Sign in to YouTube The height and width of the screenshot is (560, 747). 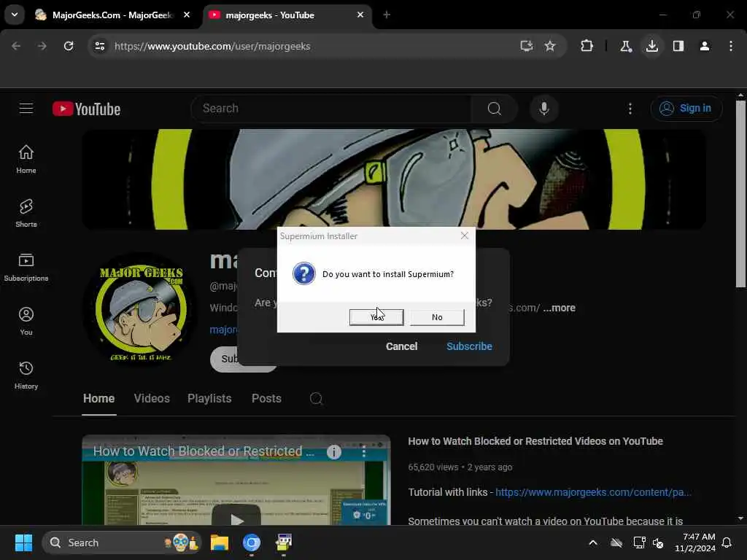point(686,109)
